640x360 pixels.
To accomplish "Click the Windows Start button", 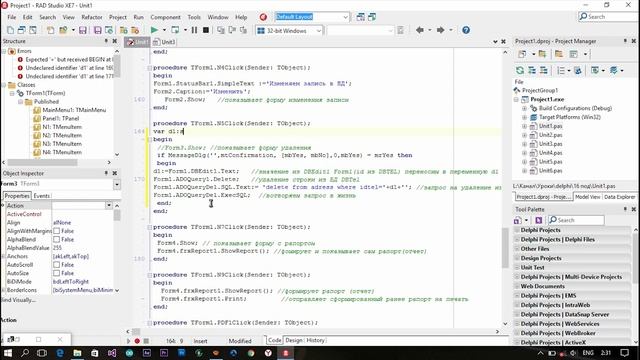I will tap(8, 353).
